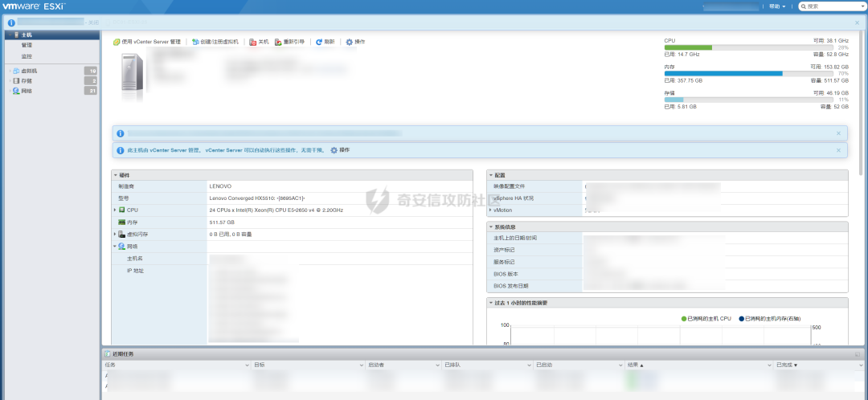
Task: Select 监控 under 主机
Action: [x=27, y=56]
